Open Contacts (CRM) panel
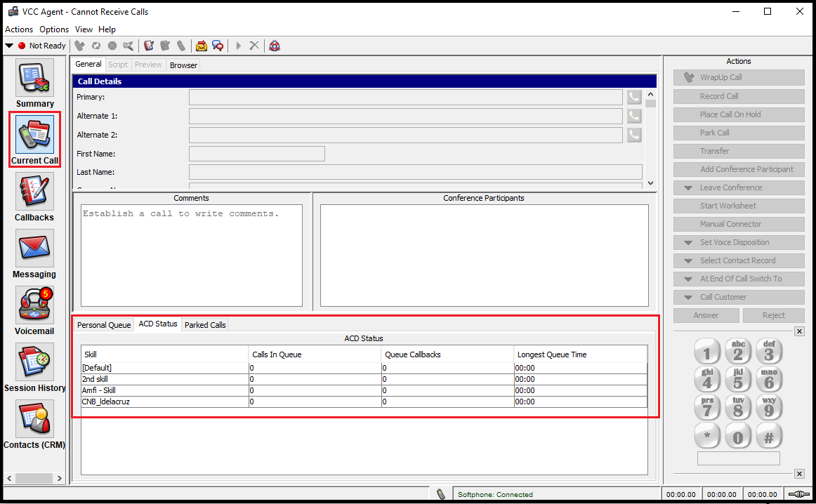Image resolution: width=816 pixels, height=504 pixels. (34, 419)
